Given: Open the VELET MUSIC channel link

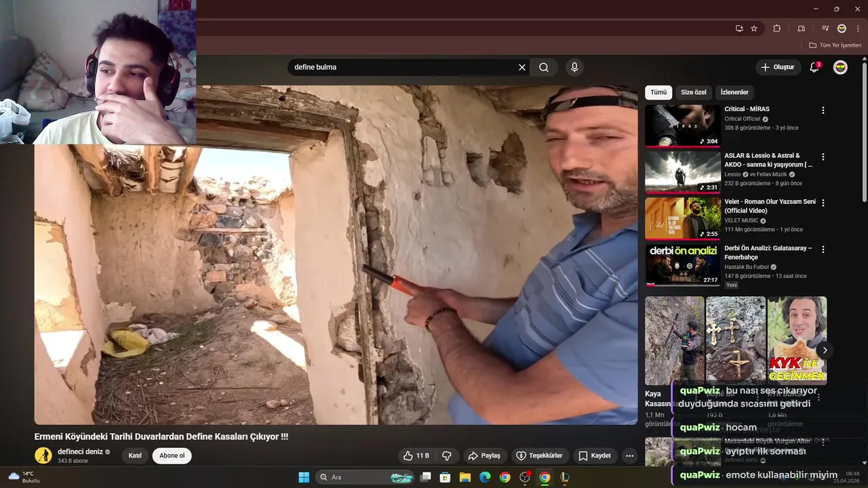Looking at the screenshot, I should (741, 220).
